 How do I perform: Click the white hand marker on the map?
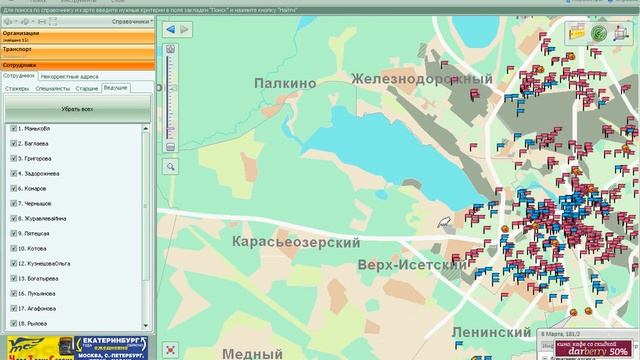click(x=444, y=223)
